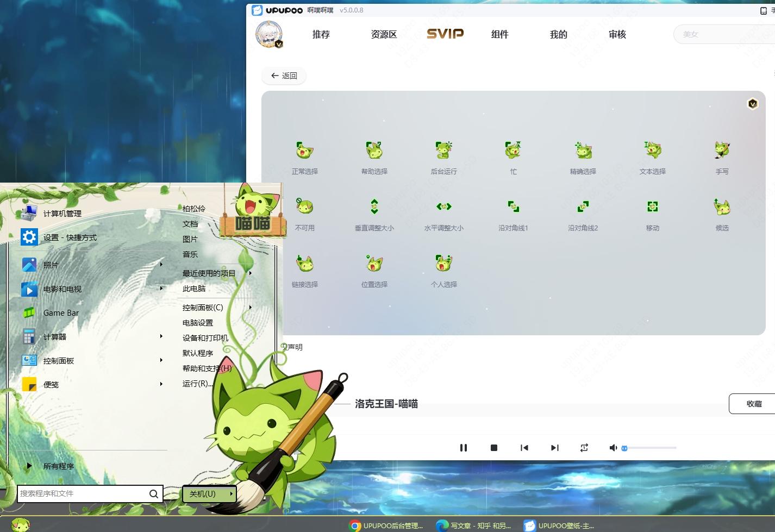Open 图片 in the start menu
Viewport: 775px width, 532px height.
click(190, 239)
